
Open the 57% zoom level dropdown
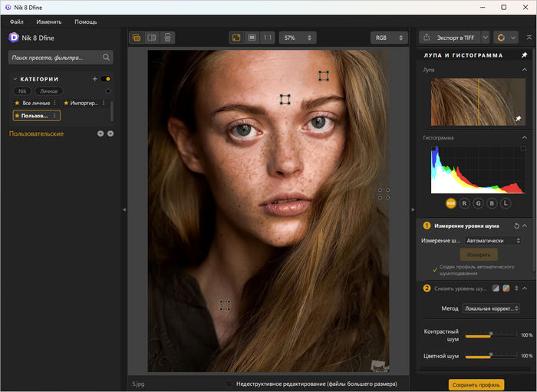click(298, 37)
